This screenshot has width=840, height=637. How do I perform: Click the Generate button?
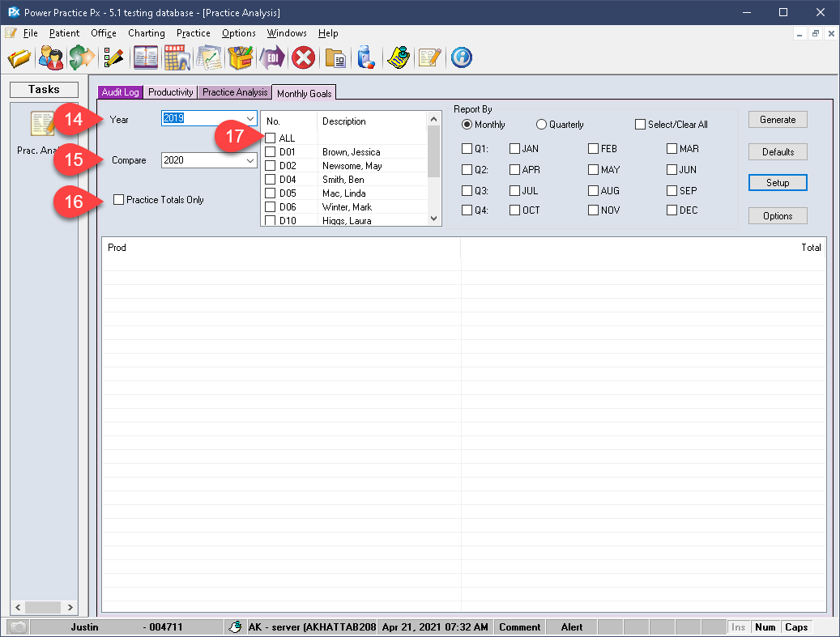coord(778,120)
